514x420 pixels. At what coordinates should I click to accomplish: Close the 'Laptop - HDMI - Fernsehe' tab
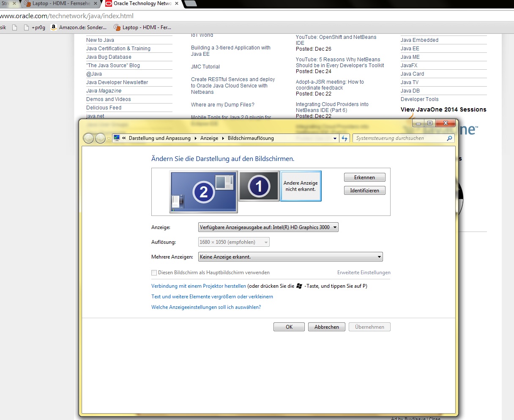95,3
